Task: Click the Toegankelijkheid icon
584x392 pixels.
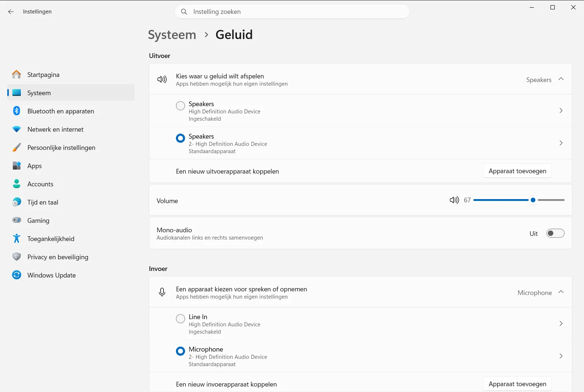Action: (17, 238)
